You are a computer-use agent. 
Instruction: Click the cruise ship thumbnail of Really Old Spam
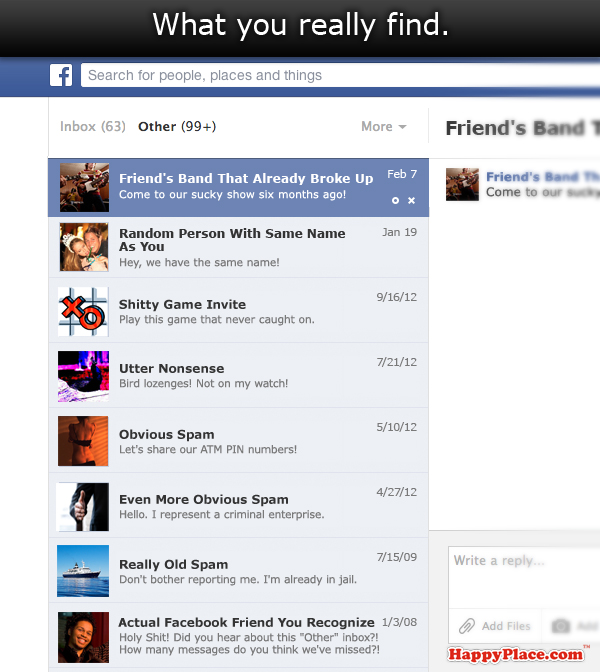click(83, 571)
